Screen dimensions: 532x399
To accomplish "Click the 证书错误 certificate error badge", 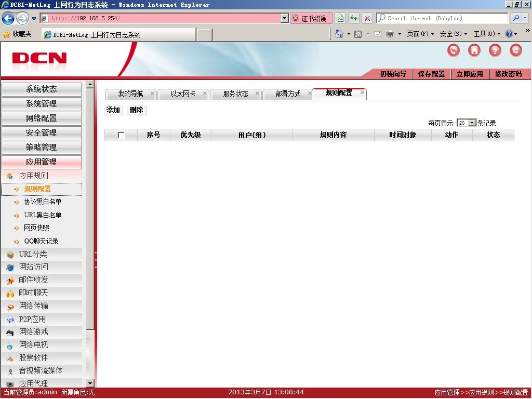I will (x=311, y=18).
